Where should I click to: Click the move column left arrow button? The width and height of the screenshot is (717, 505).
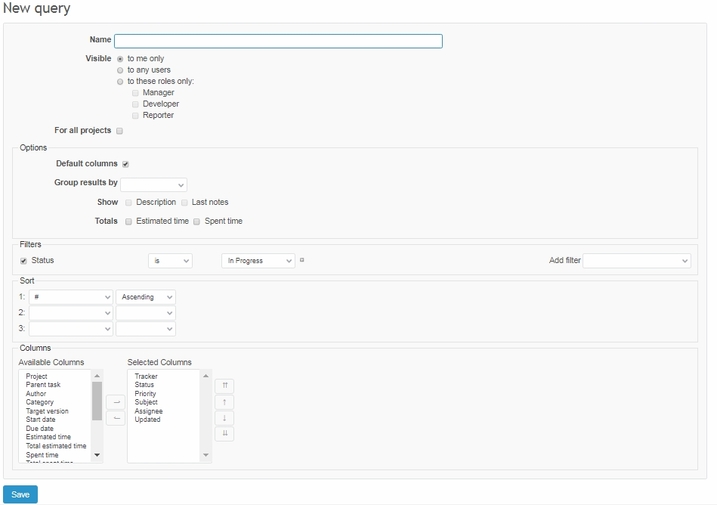[x=115, y=418]
